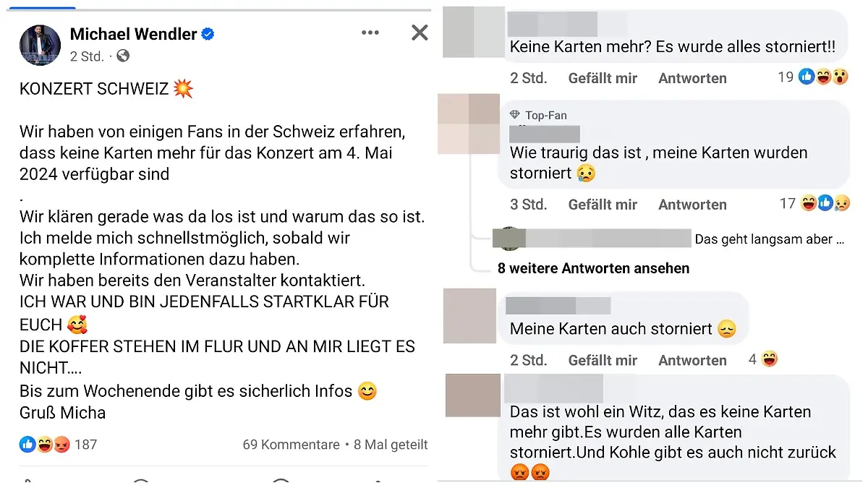Viewport: 868px width, 488px height.
Task: Like the 'Meine Karten auch storniert' comment
Action: pos(603,360)
